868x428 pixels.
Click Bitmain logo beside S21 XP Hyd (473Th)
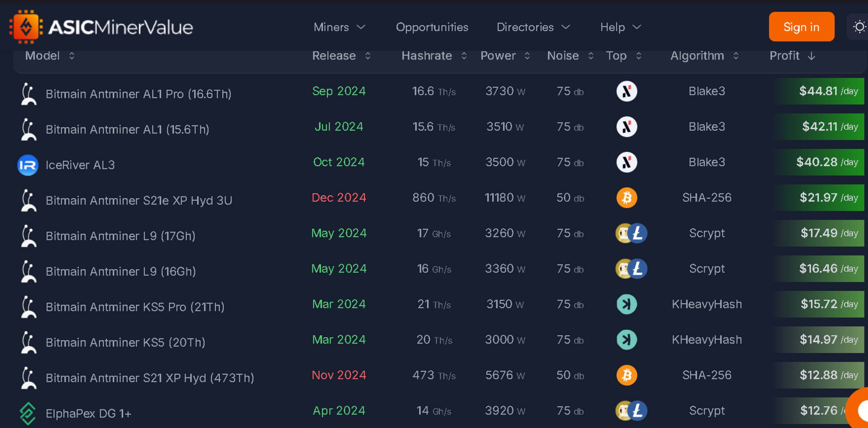tap(28, 378)
